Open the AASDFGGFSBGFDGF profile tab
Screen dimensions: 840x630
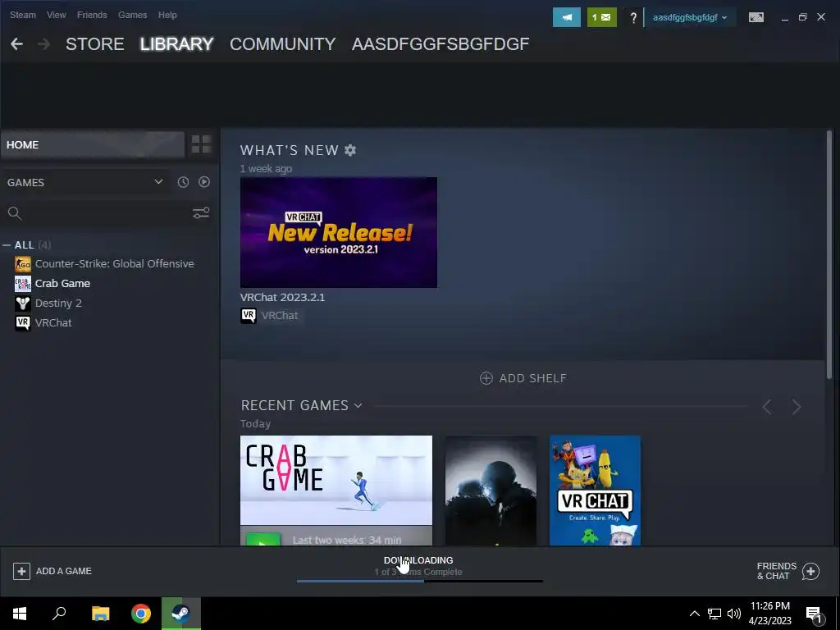click(441, 44)
